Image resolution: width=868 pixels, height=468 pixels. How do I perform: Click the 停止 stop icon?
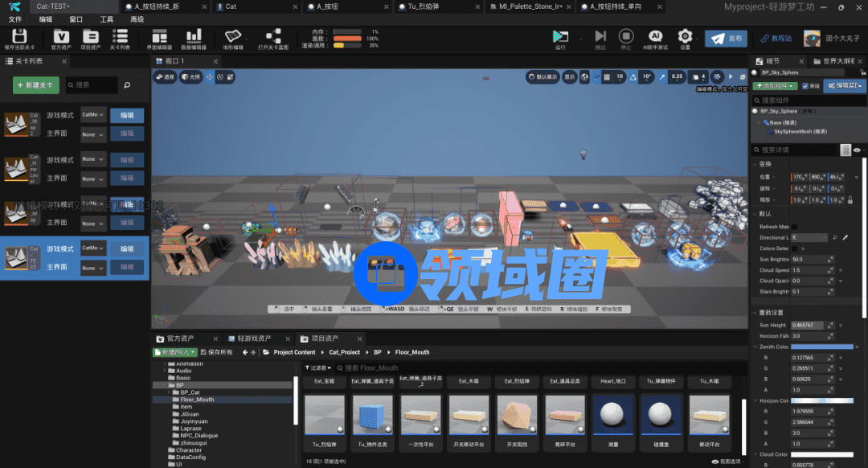pos(626,37)
